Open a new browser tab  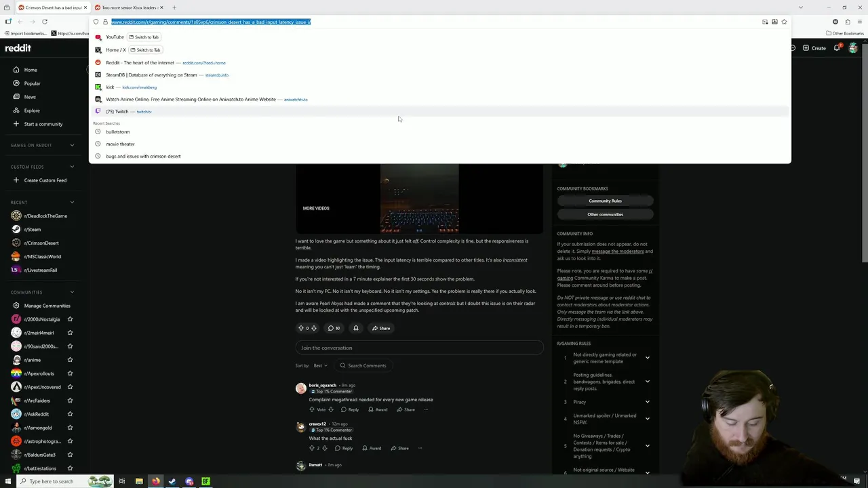pyautogui.click(x=174, y=7)
